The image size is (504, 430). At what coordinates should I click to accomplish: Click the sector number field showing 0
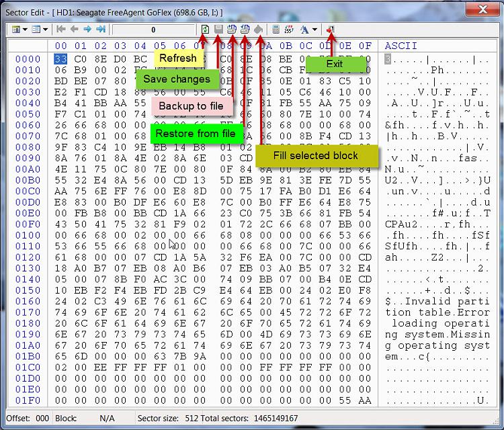[x=153, y=30]
